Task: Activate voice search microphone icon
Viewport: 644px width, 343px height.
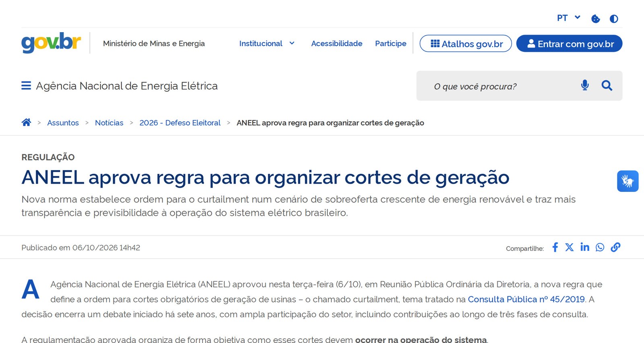Action: coord(585,85)
